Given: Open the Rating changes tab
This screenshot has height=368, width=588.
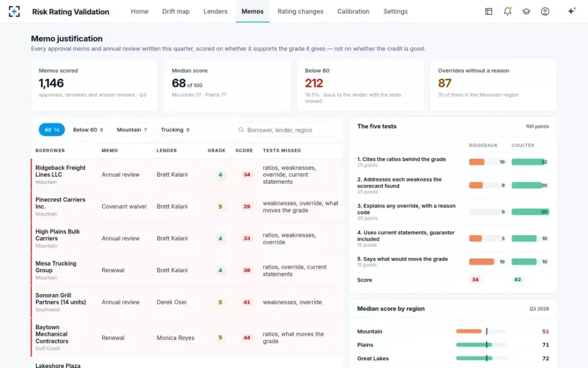Looking at the screenshot, I should pyautogui.click(x=300, y=11).
